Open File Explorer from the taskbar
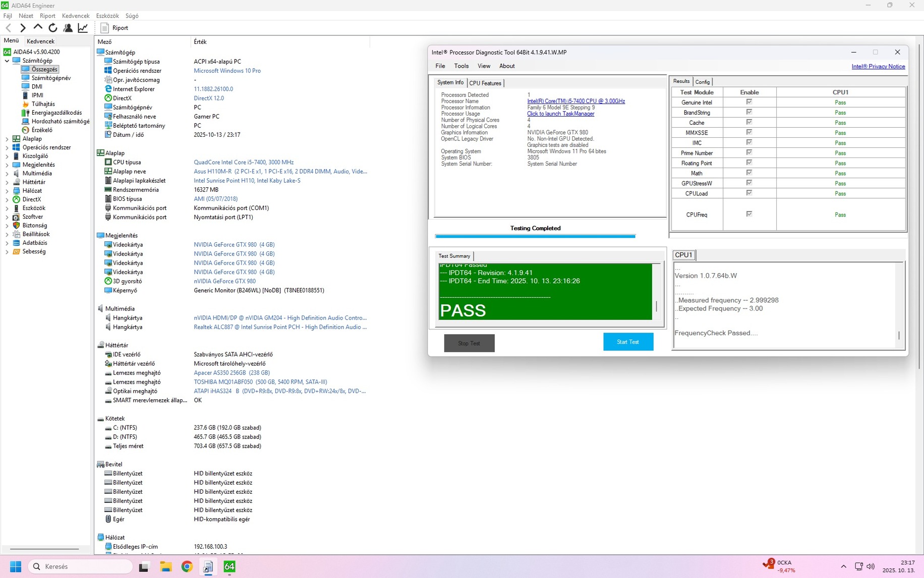924x578 pixels. click(x=166, y=566)
